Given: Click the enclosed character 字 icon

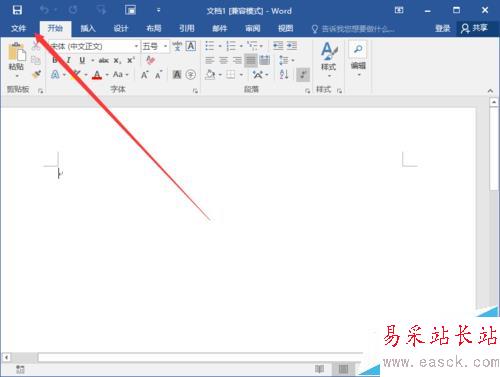Looking at the screenshot, I should tap(191, 74).
